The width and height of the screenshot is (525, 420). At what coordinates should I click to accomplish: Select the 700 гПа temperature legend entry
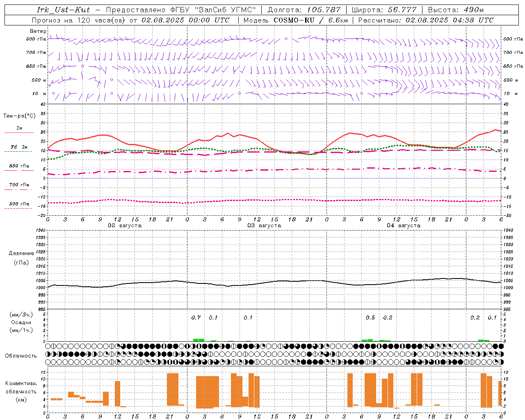pos(19,185)
